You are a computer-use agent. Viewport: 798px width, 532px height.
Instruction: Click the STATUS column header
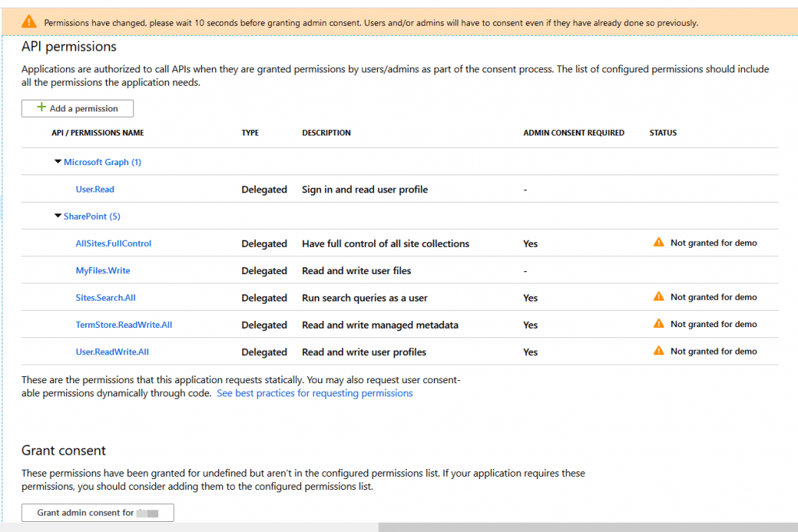coord(663,132)
